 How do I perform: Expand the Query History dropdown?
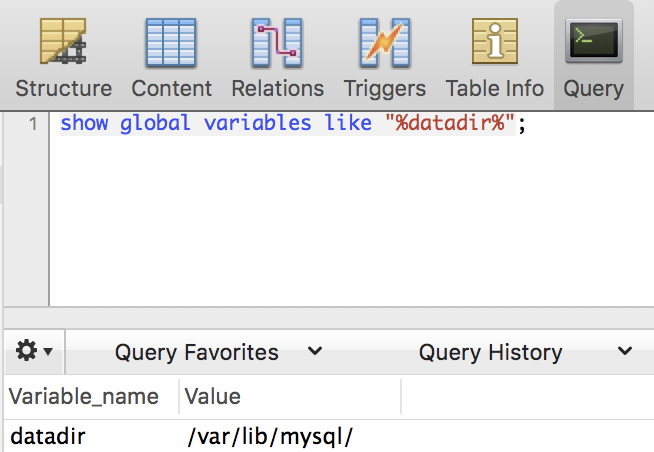525,352
